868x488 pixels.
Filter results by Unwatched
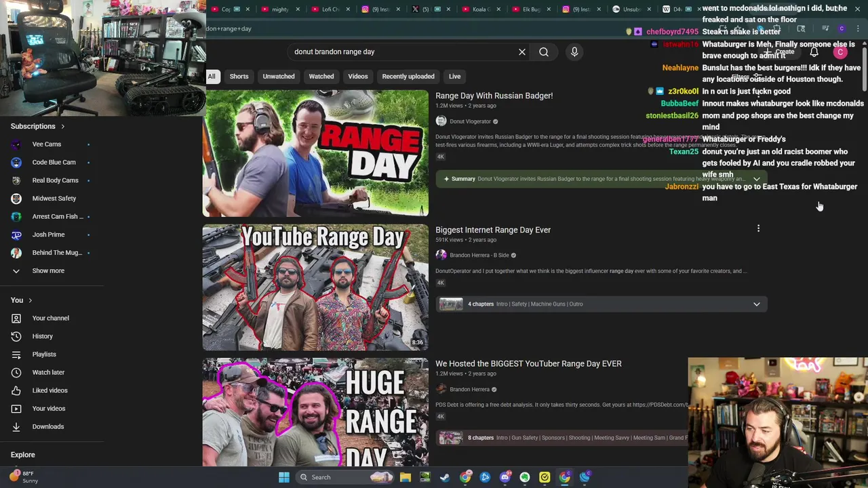point(279,77)
